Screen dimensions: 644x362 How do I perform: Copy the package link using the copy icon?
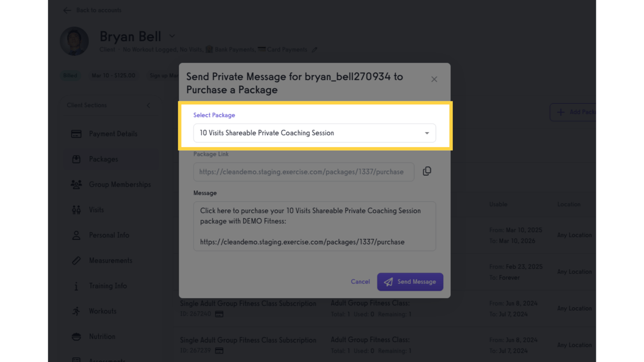tap(427, 171)
